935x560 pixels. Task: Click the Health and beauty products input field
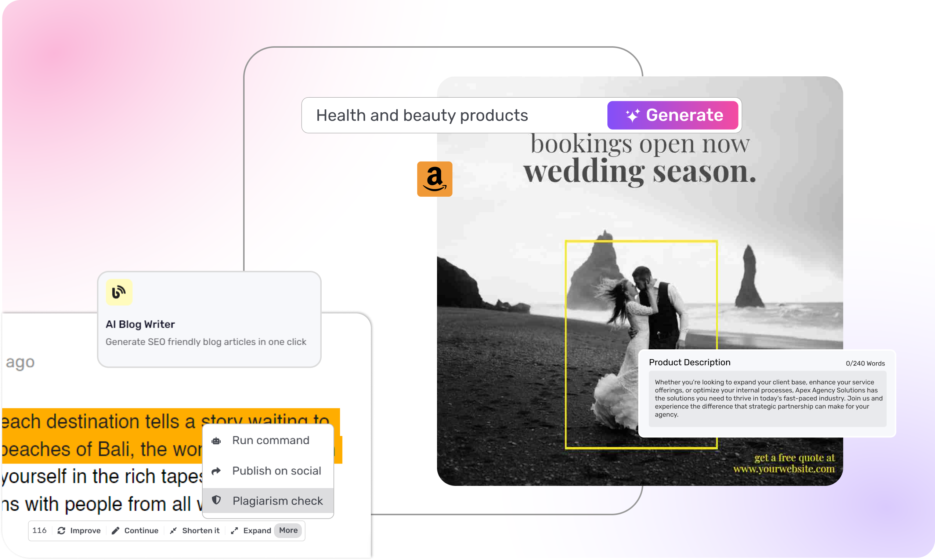422,115
